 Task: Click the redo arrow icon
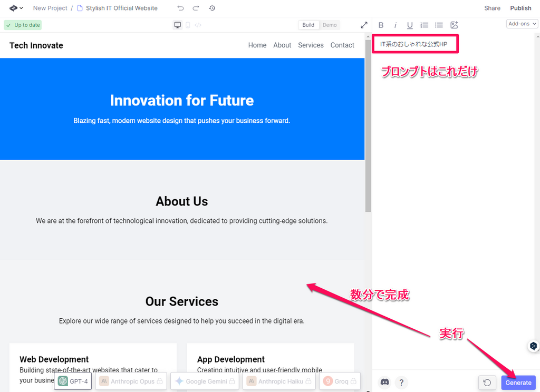[x=196, y=8]
